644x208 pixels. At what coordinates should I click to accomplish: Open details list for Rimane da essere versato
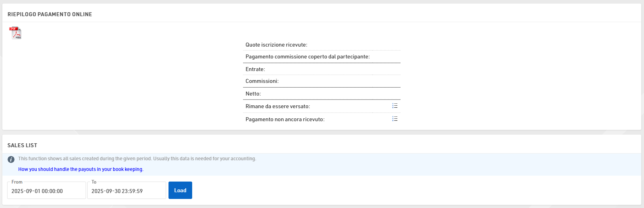click(x=395, y=106)
